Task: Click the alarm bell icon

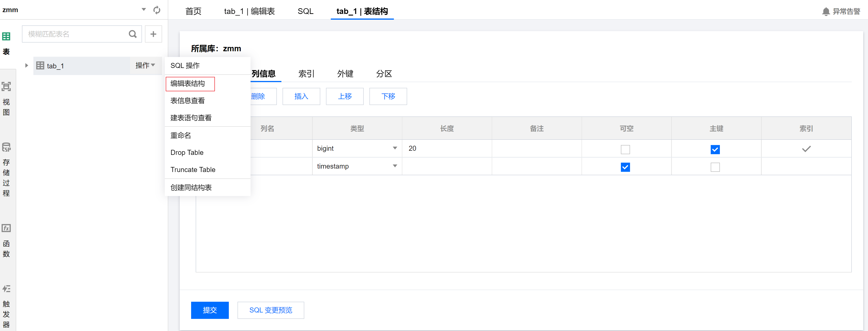Action: pos(825,11)
